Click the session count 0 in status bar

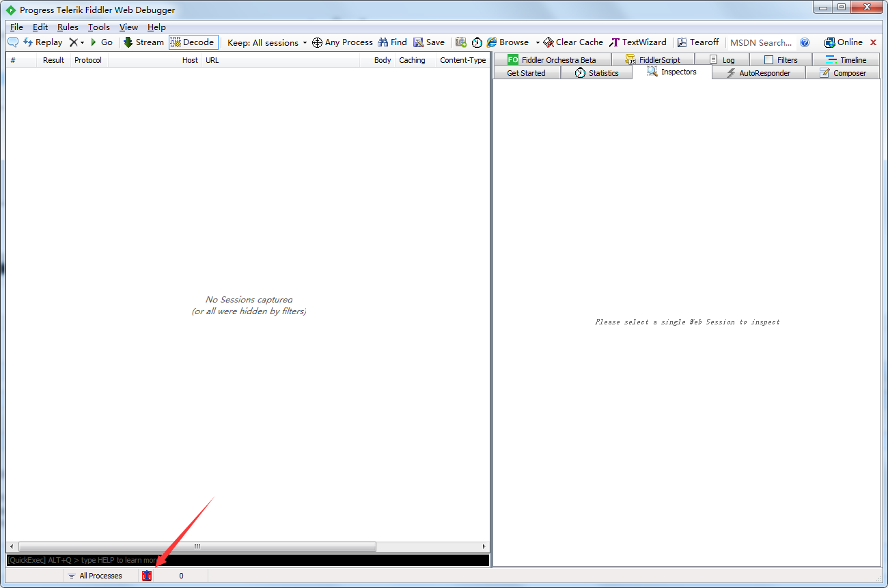pyautogui.click(x=181, y=576)
